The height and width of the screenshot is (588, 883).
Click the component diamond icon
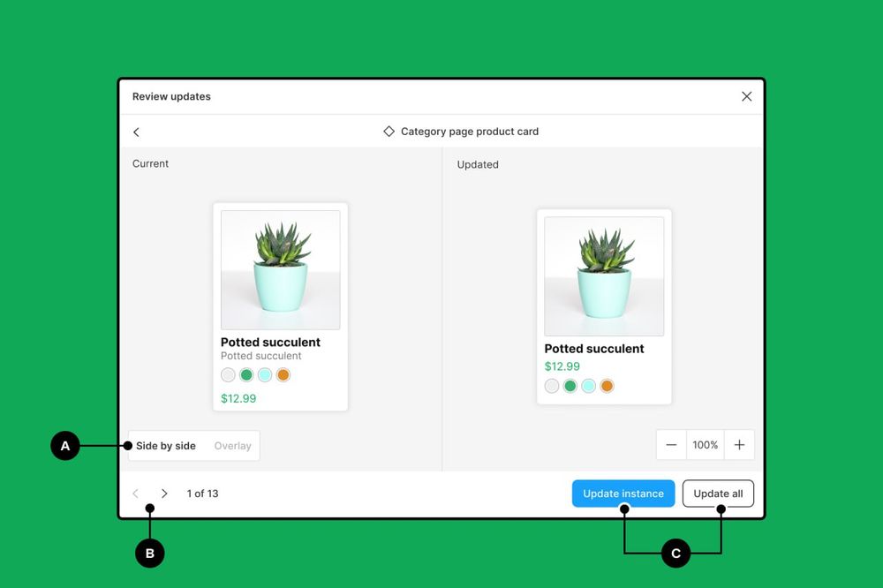(389, 132)
